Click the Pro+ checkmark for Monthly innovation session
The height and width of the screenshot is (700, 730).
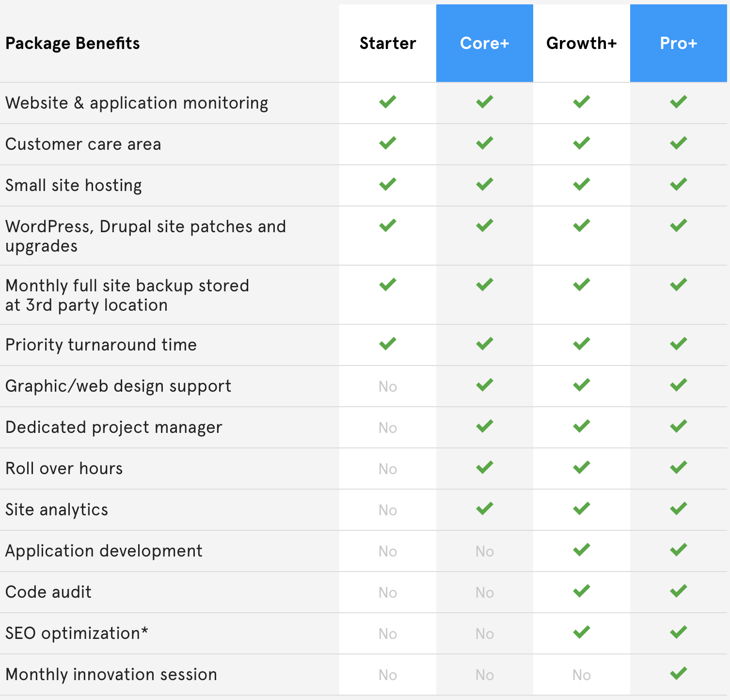(x=679, y=673)
